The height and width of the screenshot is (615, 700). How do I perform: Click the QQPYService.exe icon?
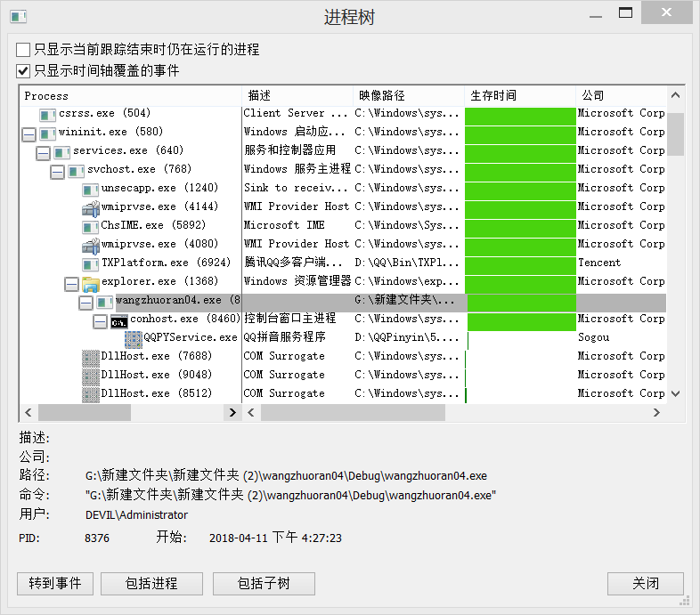(x=134, y=340)
